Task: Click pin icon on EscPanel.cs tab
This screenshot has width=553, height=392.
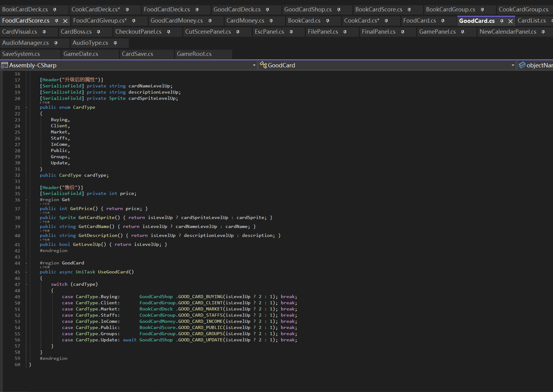Action: point(291,32)
